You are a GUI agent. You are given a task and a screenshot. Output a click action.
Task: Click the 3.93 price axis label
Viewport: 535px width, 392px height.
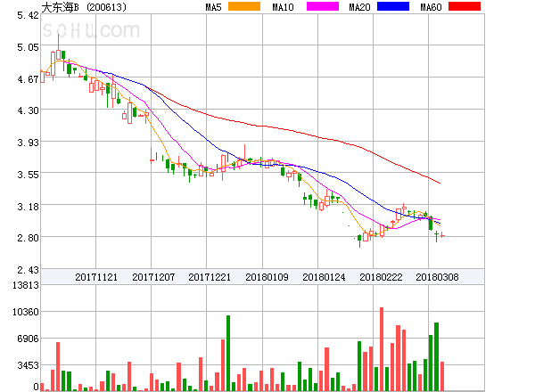coord(29,143)
